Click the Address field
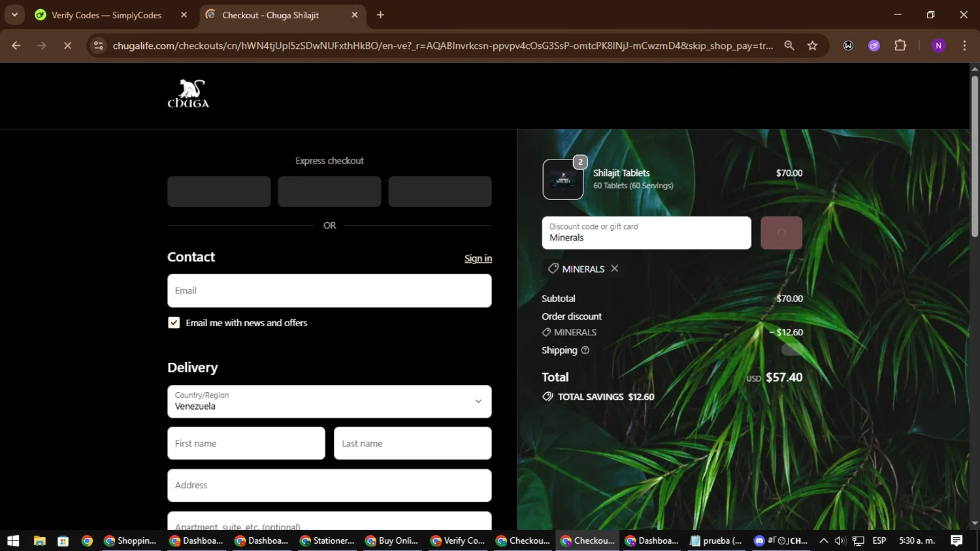The width and height of the screenshot is (980, 551). point(329,486)
